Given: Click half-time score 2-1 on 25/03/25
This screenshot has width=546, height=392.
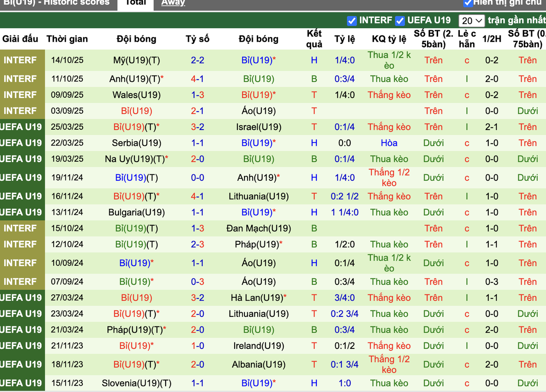Looking at the screenshot, I should 492,127.
